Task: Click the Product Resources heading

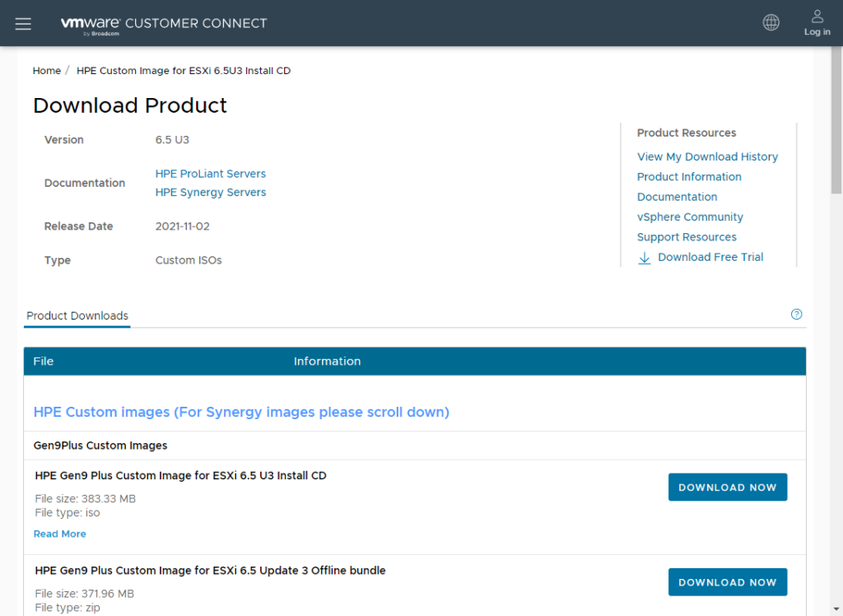Action: coord(687,133)
